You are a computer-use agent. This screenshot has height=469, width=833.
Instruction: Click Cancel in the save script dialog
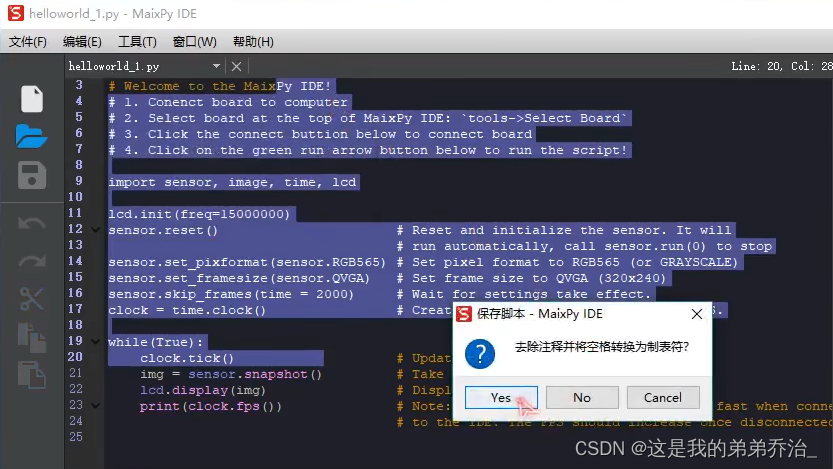(x=662, y=397)
